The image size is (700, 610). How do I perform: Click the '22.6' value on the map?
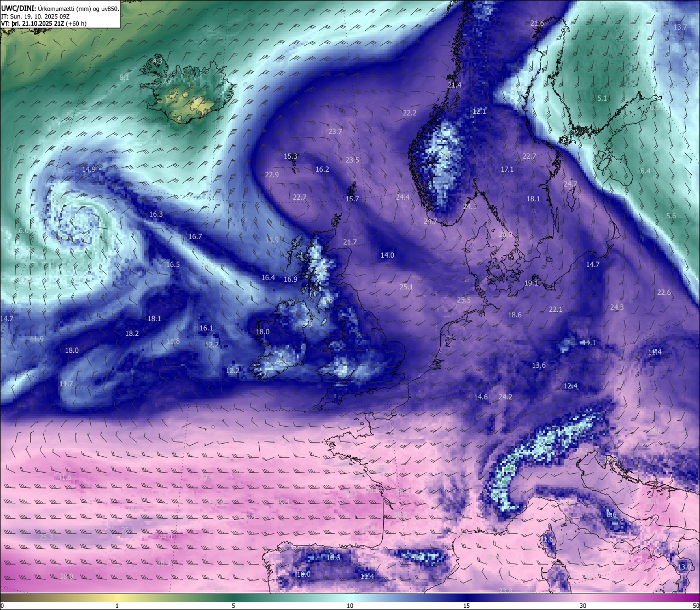coord(664,293)
